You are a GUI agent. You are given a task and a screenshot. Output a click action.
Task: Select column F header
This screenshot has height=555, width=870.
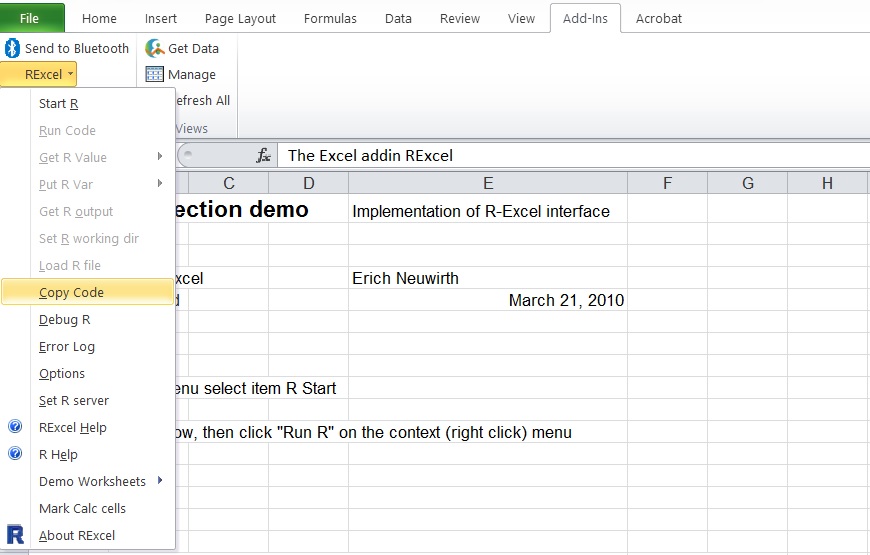667,183
